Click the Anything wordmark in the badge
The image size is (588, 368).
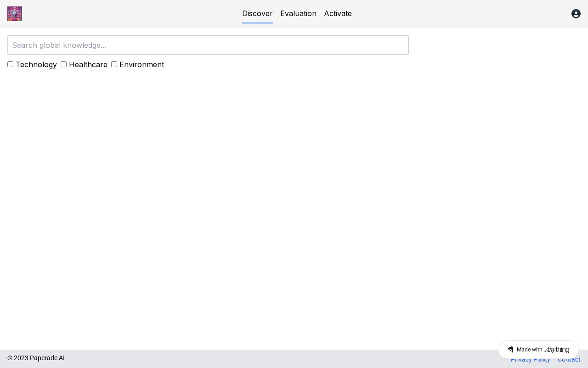tap(557, 350)
